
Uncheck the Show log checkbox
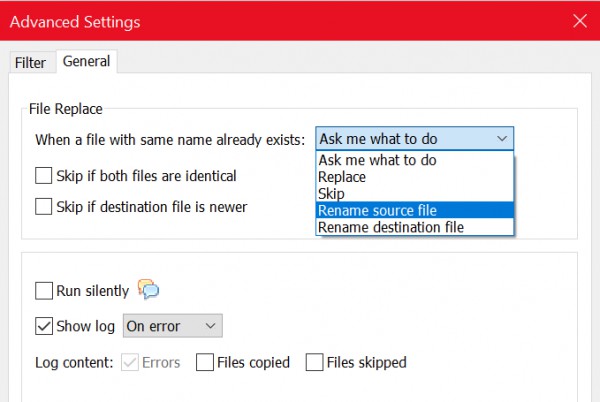point(44,326)
